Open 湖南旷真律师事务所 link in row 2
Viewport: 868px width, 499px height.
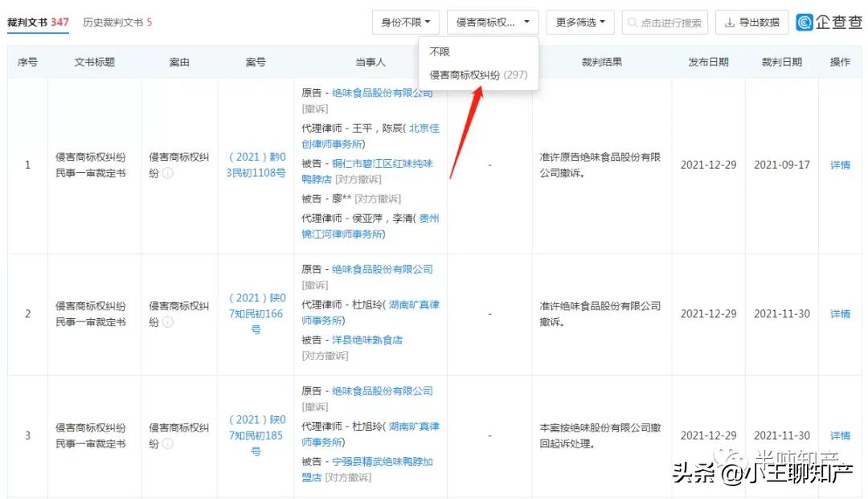(x=371, y=313)
